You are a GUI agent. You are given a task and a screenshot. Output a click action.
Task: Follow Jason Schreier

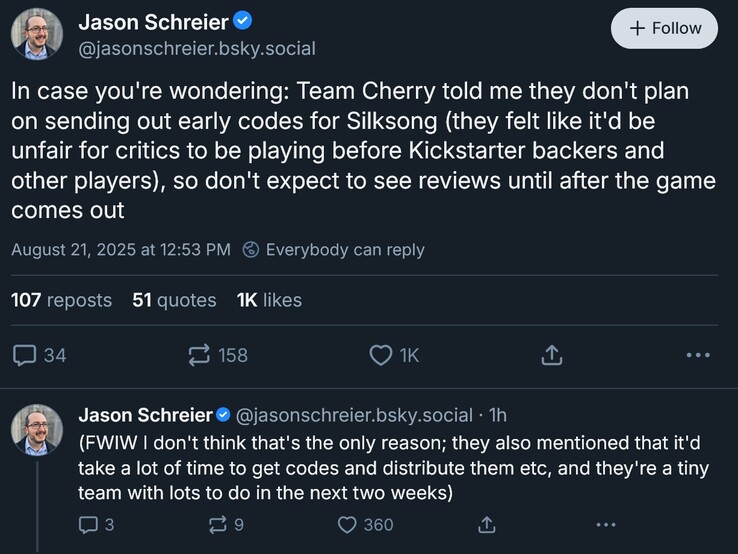coord(664,29)
